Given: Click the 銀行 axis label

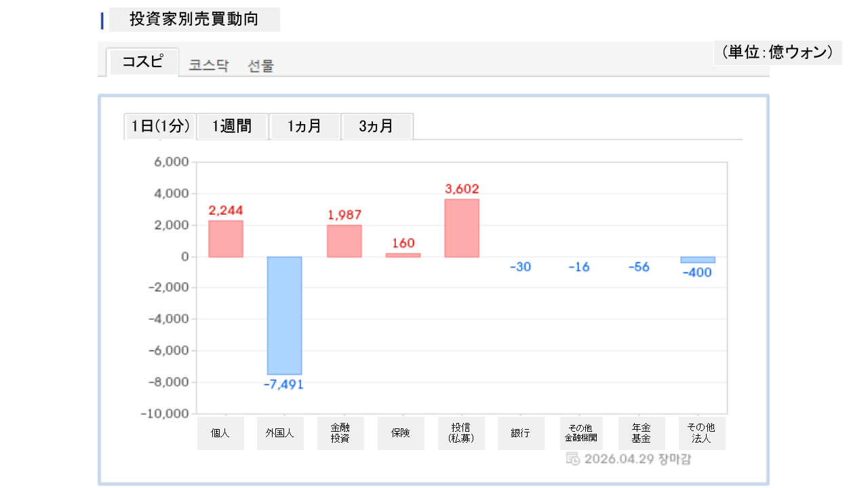Looking at the screenshot, I should tap(521, 434).
